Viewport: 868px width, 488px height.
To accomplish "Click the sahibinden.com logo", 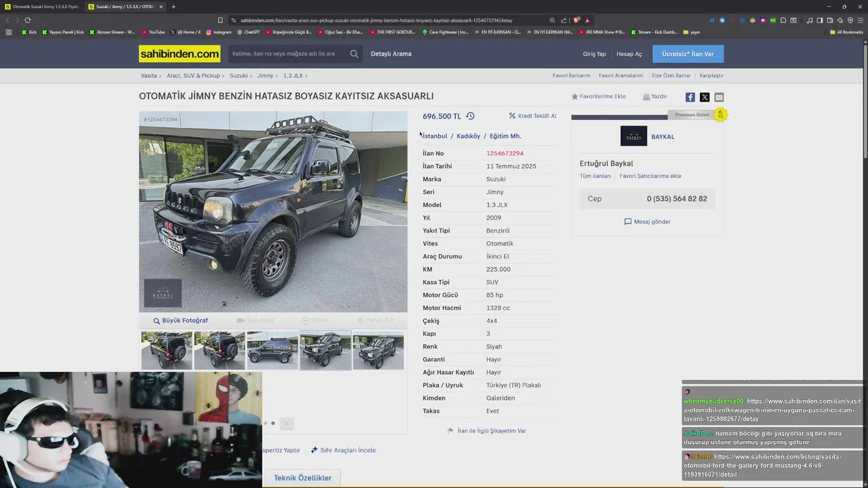I will (180, 54).
